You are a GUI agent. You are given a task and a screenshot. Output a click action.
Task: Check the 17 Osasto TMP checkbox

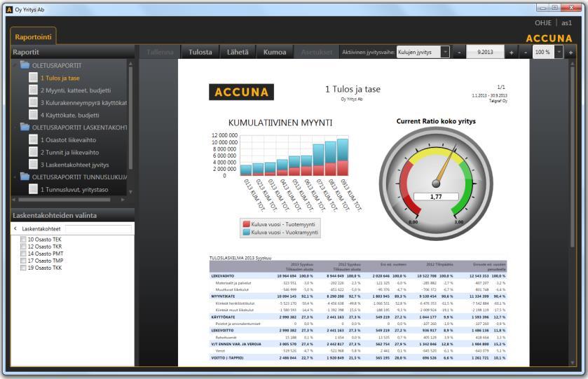23,261
